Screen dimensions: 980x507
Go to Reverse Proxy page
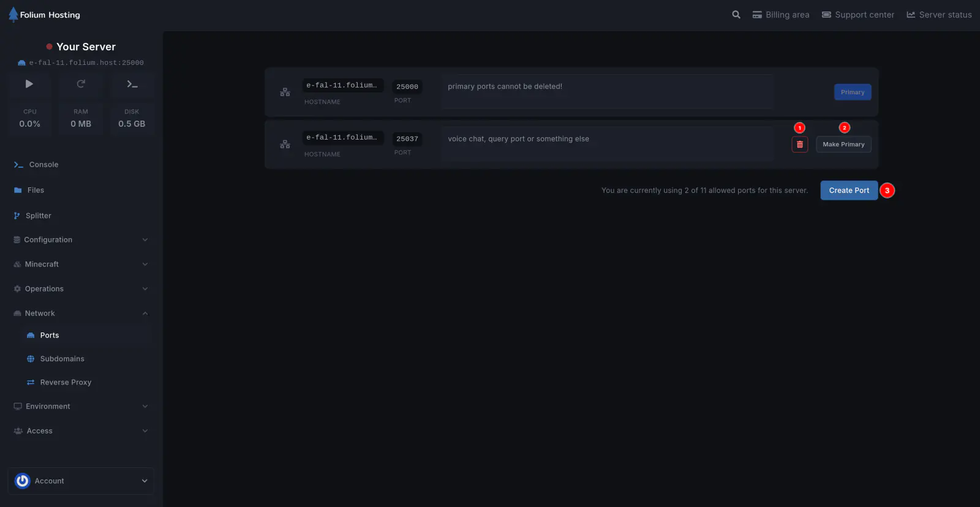[66, 383]
